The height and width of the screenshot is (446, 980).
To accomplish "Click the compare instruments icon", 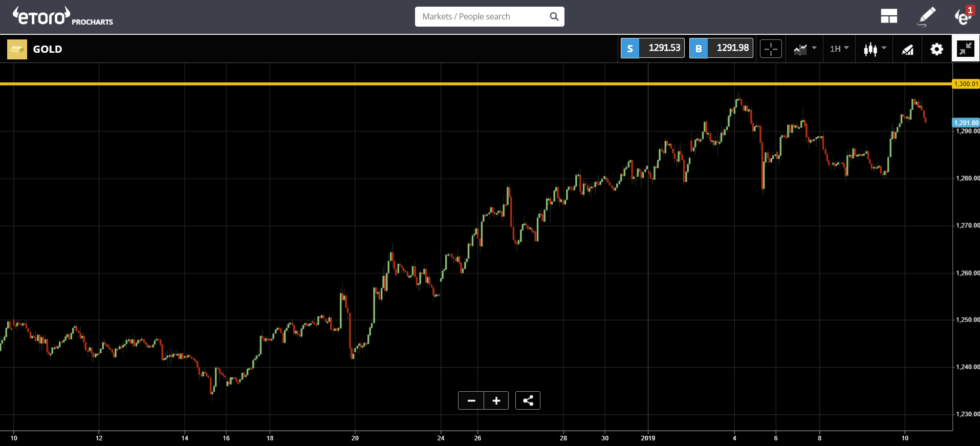I will (x=908, y=48).
